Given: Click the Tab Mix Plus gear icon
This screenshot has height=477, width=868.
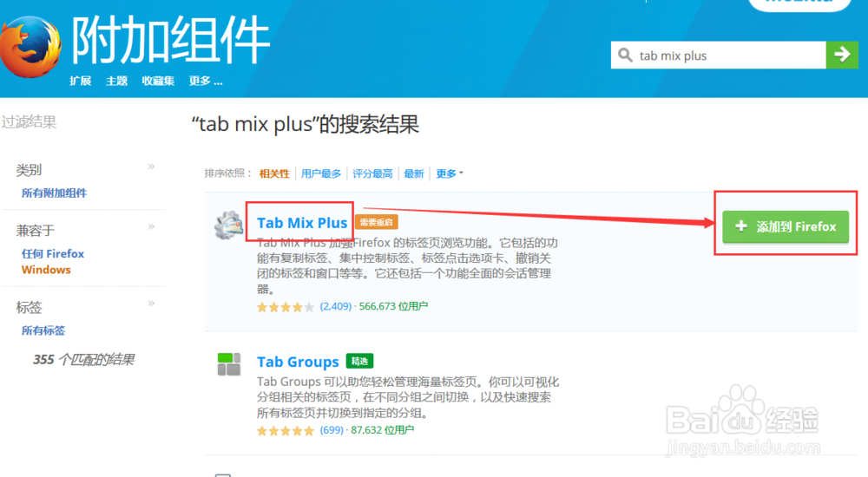Looking at the screenshot, I should [x=228, y=225].
